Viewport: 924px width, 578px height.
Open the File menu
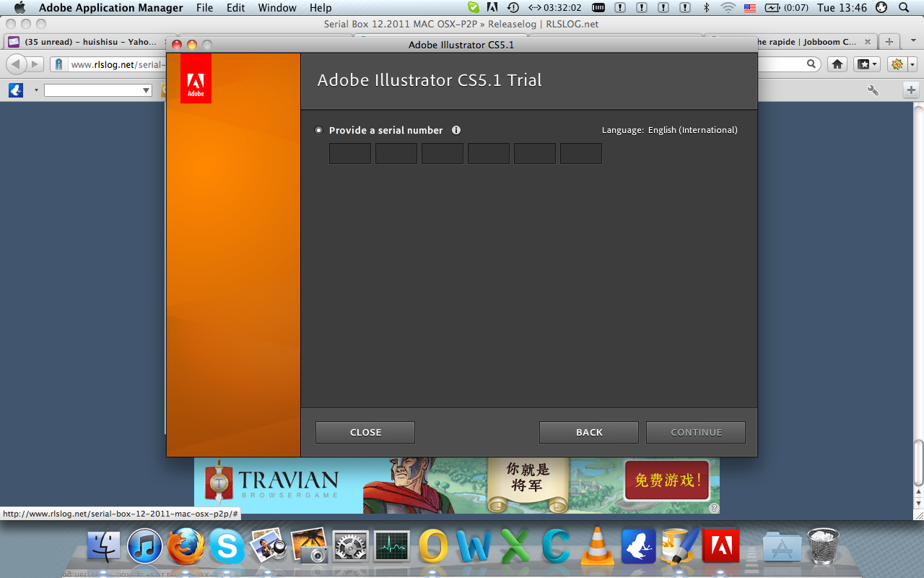pos(204,7)
